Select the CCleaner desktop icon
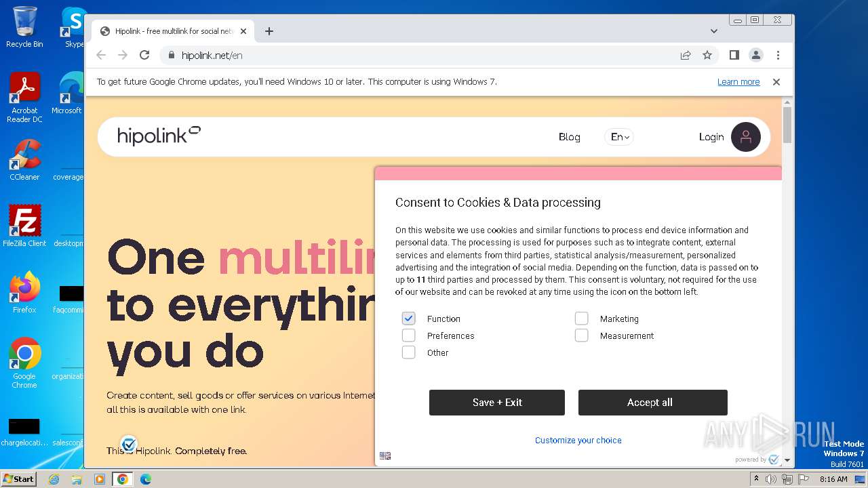 click(24, 160)
